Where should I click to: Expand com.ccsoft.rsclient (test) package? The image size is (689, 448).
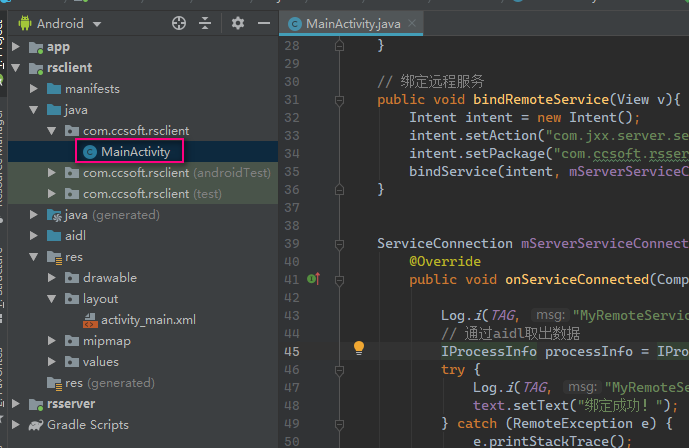click(51, 194)
